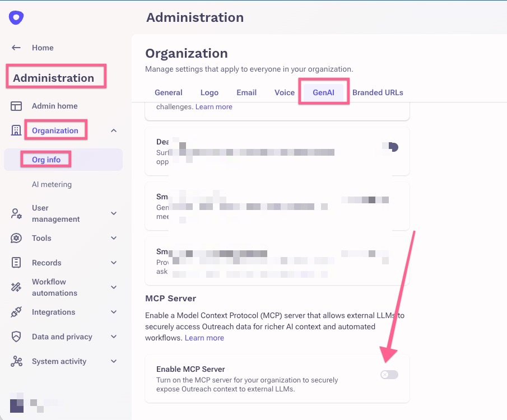Screen dimensions: 507x420
Task: Expand the Data and privacy chevron
Action: (x=114, y=337)
